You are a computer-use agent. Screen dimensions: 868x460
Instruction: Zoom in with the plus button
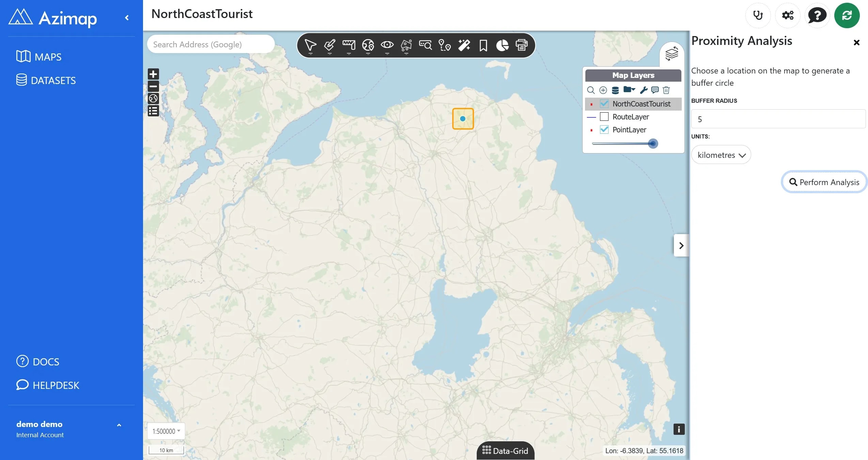point(153,74)
